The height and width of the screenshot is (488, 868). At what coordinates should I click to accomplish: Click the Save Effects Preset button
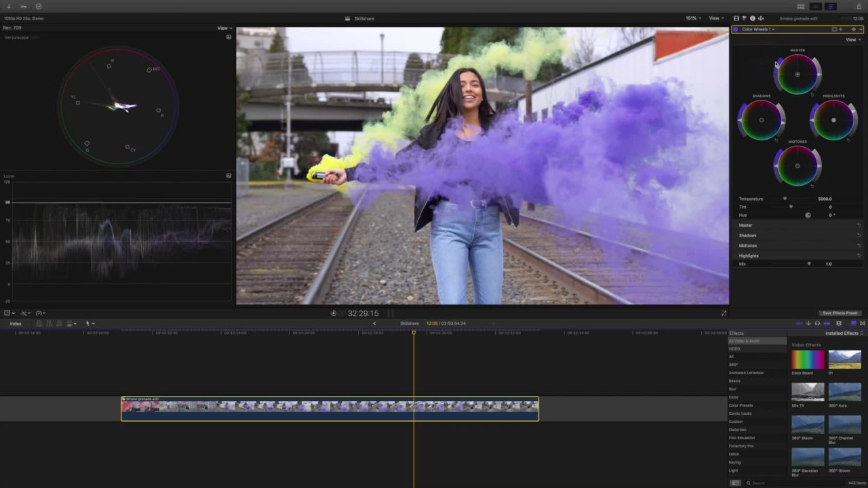pos(840,313)
